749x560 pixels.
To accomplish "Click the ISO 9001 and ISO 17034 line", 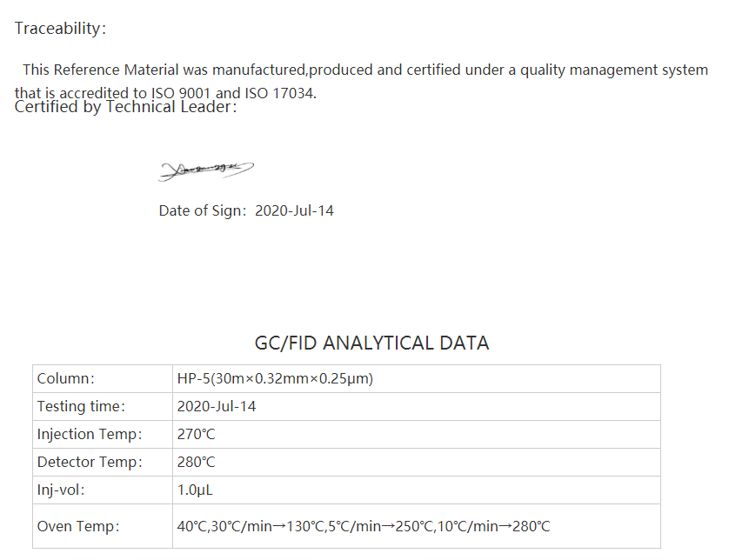I will pos(165,92).
